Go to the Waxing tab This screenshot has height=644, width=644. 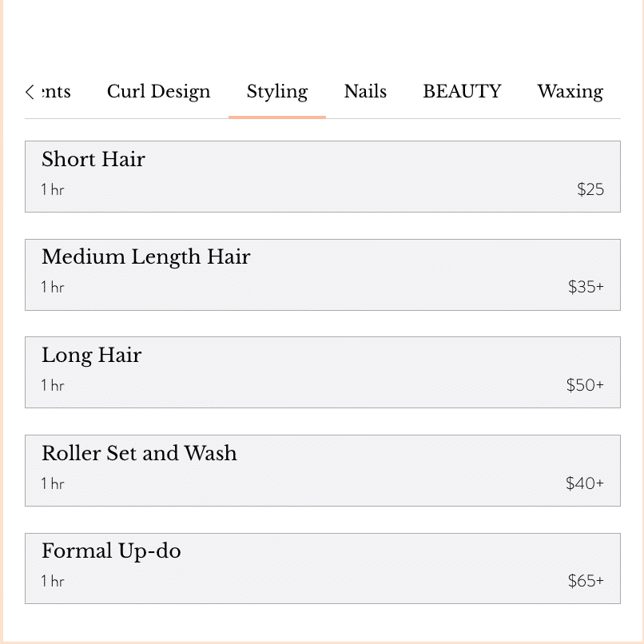(x=570, y=92)
